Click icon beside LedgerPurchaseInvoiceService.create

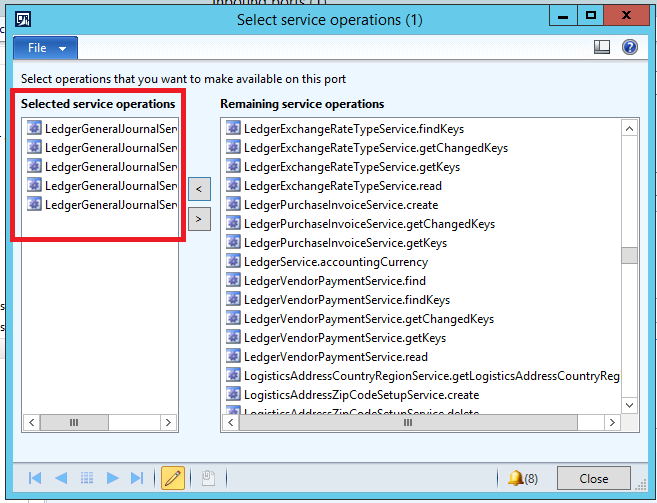click(x=233, y=204)
